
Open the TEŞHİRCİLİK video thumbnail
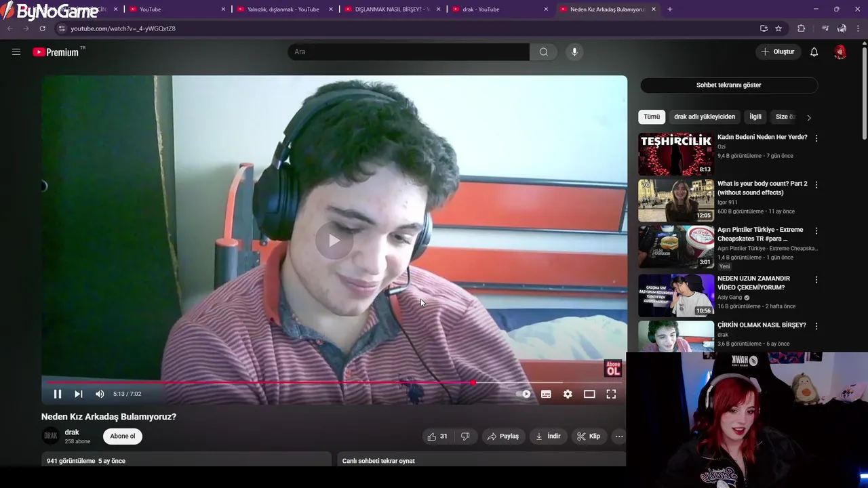coord(676,154)
